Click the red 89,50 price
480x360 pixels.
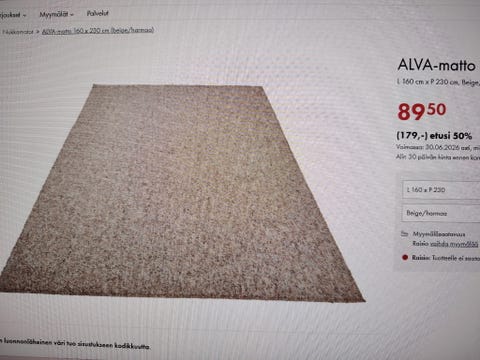(x=422, y=111)
